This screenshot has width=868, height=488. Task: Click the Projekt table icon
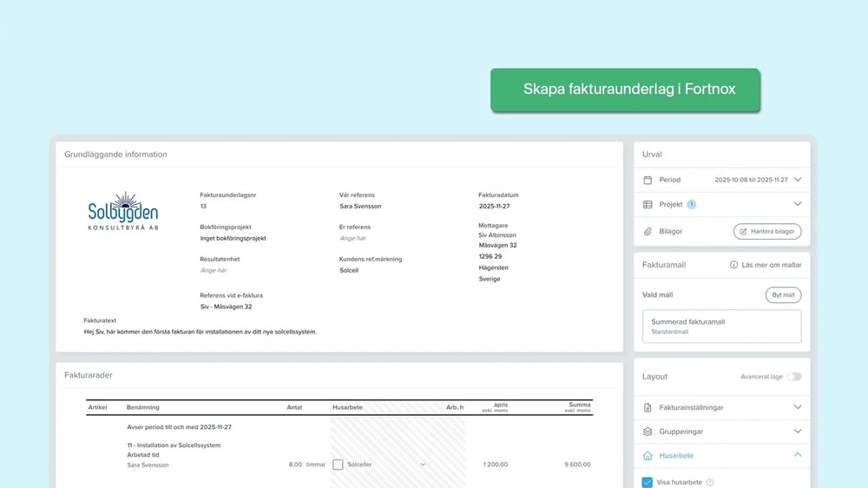(x=648, y=205)
